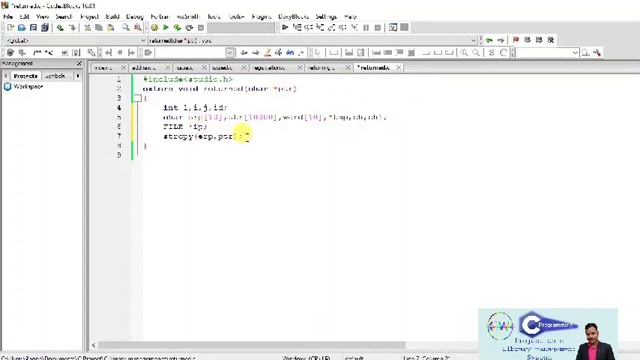This screenshot has width=640, height=360.
Task: Click the zoom in magnifier icon
Action: [464, 53]
